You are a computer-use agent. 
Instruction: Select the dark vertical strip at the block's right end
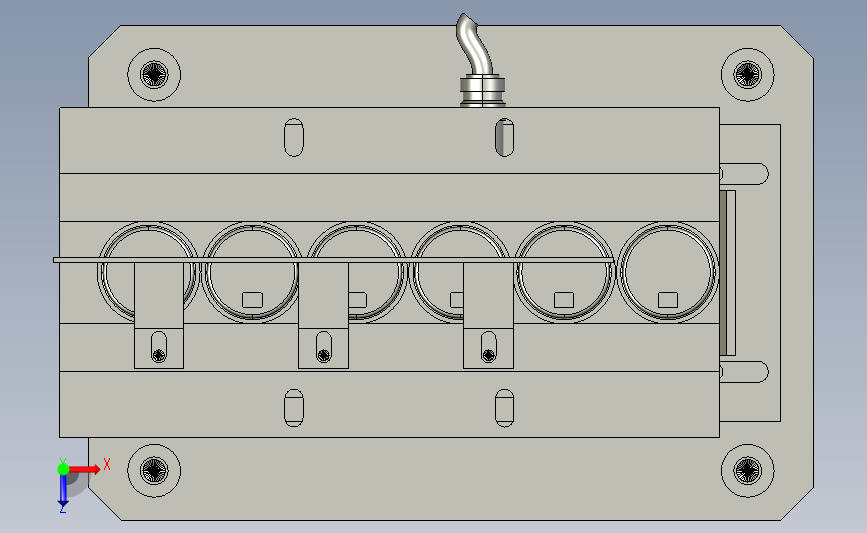click(728, 273)
